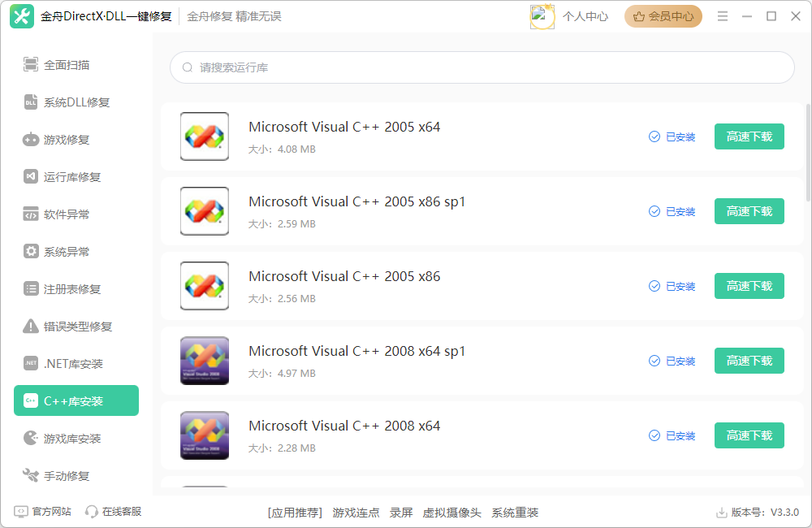This screenshot has width=812, height=528.
Task: Click the 系统重装 recommended app link
Action: (x=515, y=513)
